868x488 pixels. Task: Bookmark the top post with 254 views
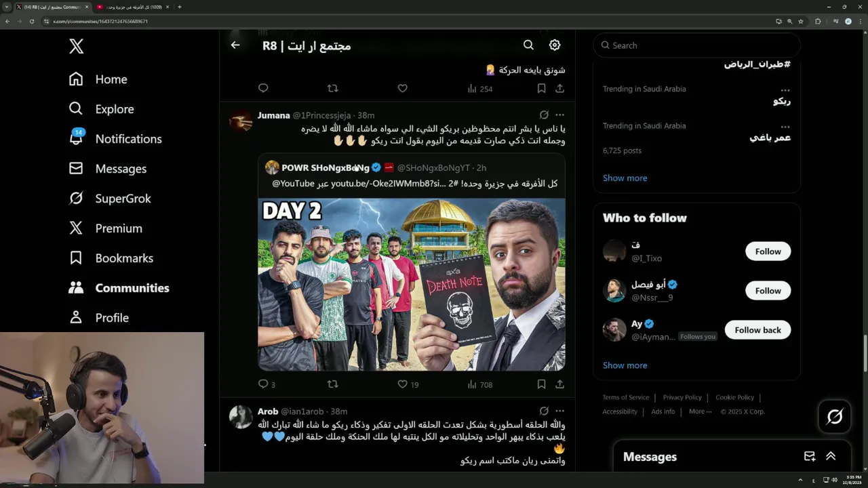click(541, 88)
